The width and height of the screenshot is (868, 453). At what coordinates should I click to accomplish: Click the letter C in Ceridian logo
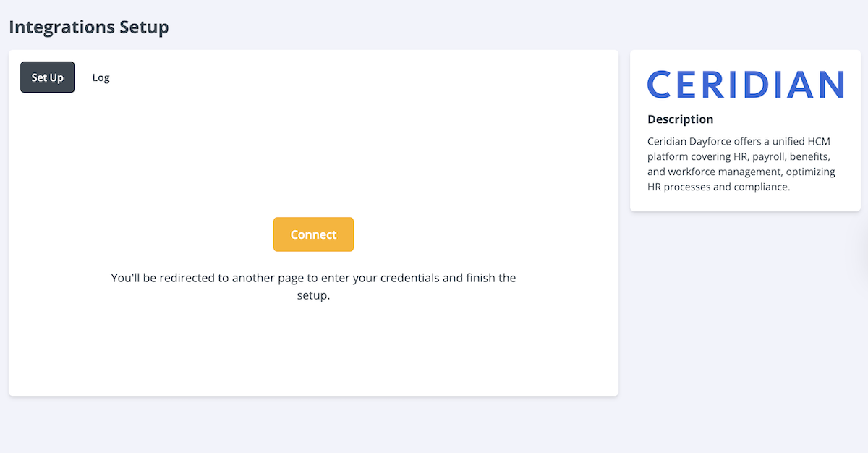tap(660, 85)
